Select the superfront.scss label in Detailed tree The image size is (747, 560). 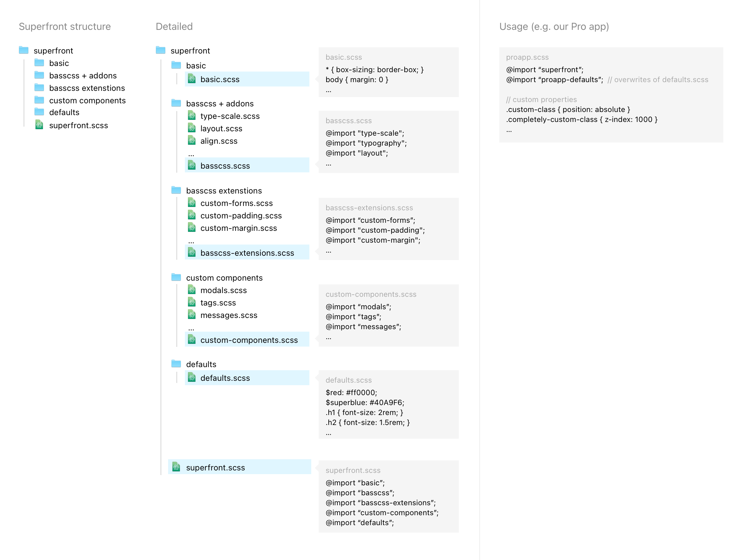click(215, 468)
